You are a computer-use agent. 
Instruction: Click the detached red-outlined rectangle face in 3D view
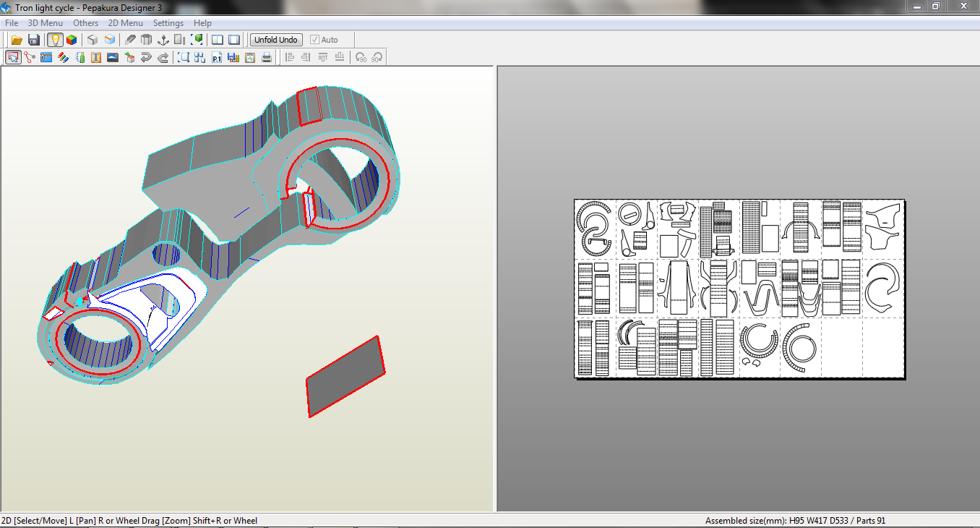tap(345, 377)
